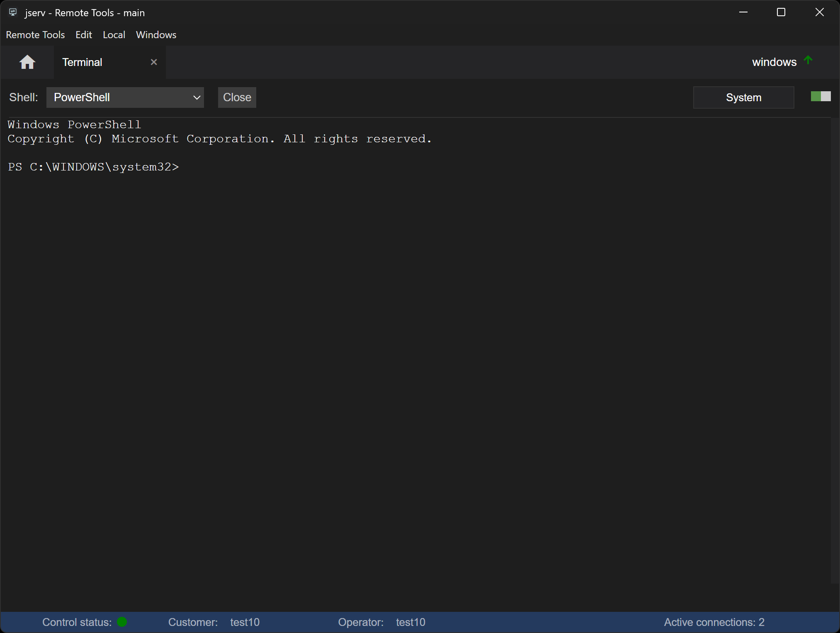Open the Edit menu

point(84,35)
